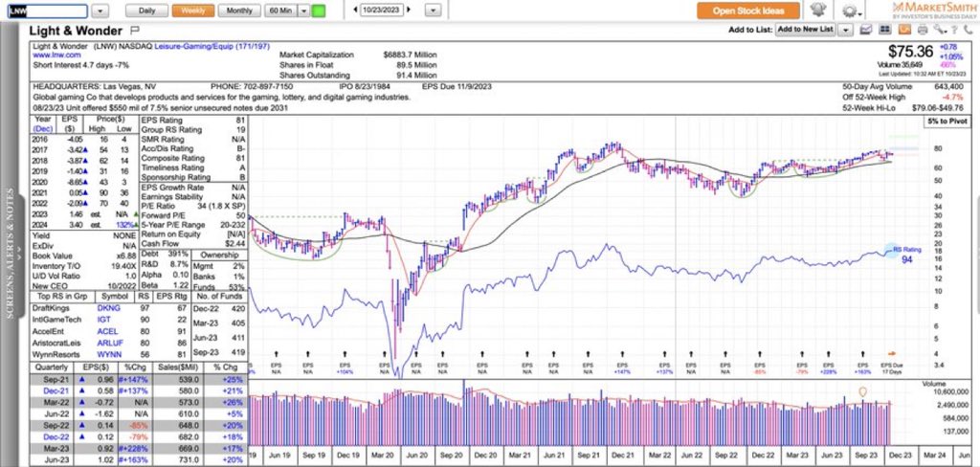
Task: Click the Short Interest 4.7 days text
Action: [x=80, y=65]
